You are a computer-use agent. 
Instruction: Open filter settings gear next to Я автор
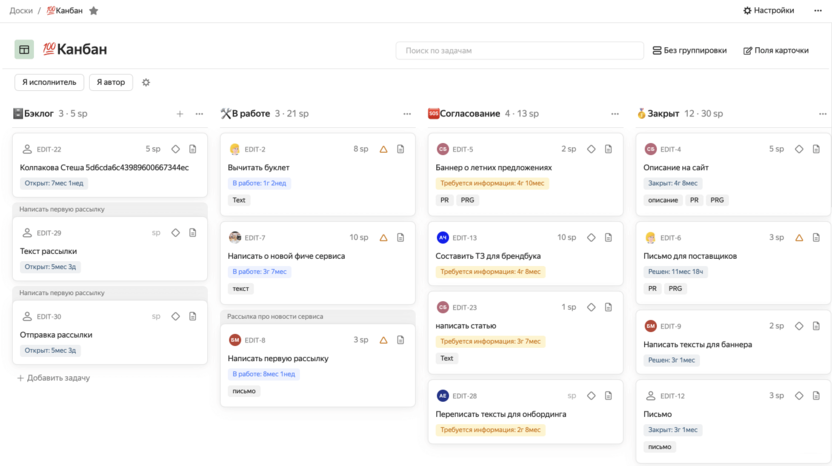[146, 82]
